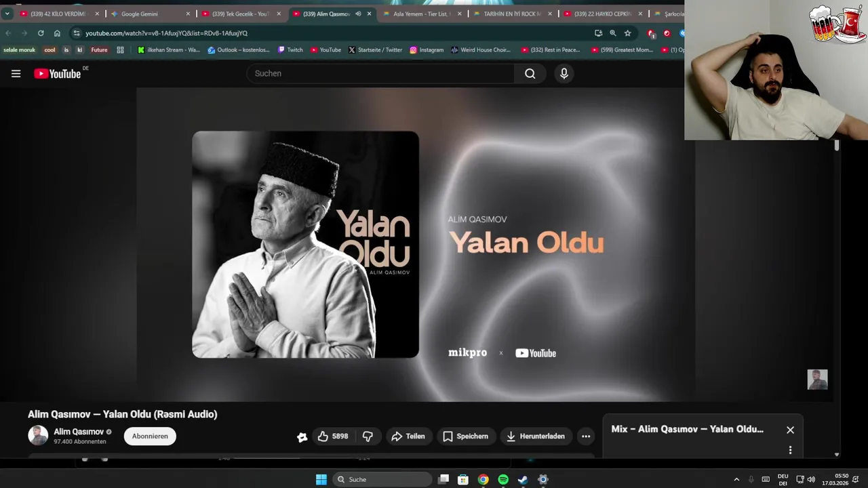Open Steam from the taskbar
Screen dimensions: 868x488
coord(523,479)
